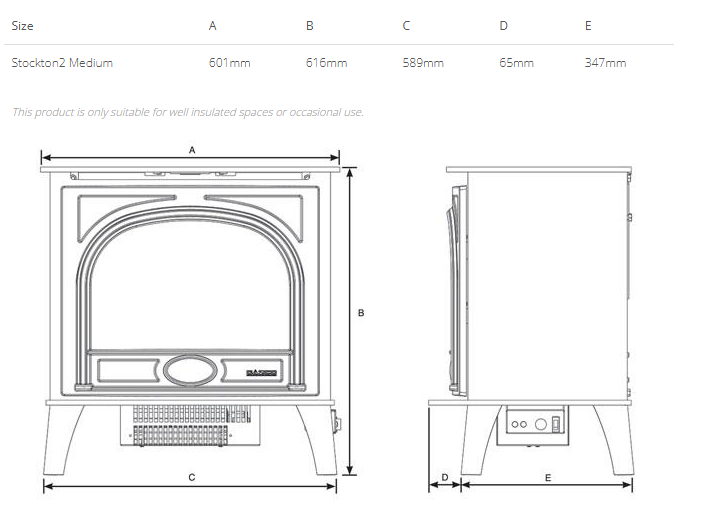
Task: Click the 347mm value
Action: coord(605,63)
